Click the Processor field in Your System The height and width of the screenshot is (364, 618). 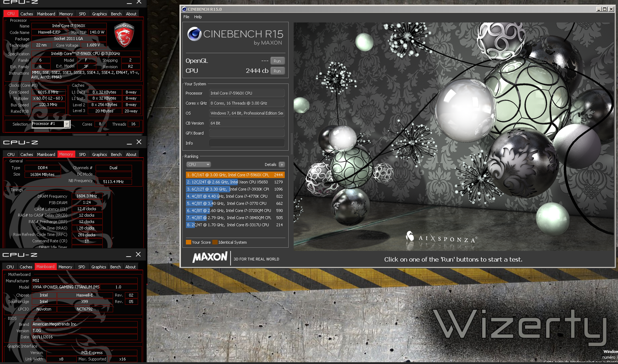(x=247, y=93)
